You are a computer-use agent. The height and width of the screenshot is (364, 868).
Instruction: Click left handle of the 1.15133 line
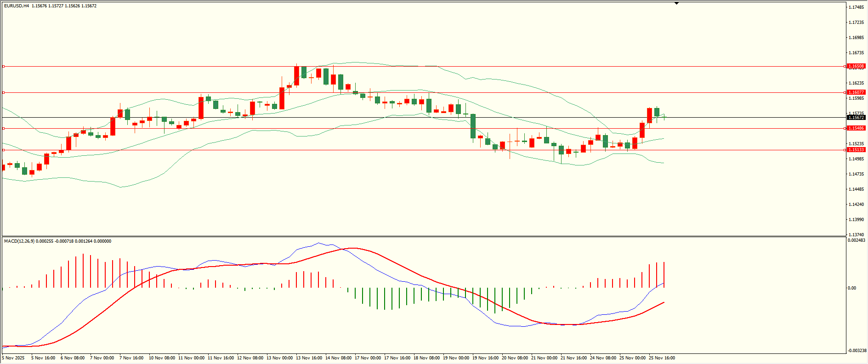coord(3,150)
